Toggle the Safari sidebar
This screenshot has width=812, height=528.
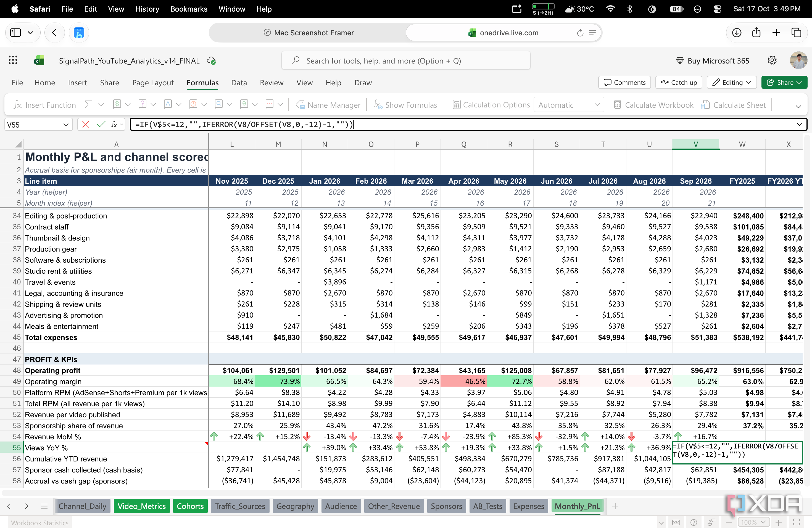click(16, 33)
